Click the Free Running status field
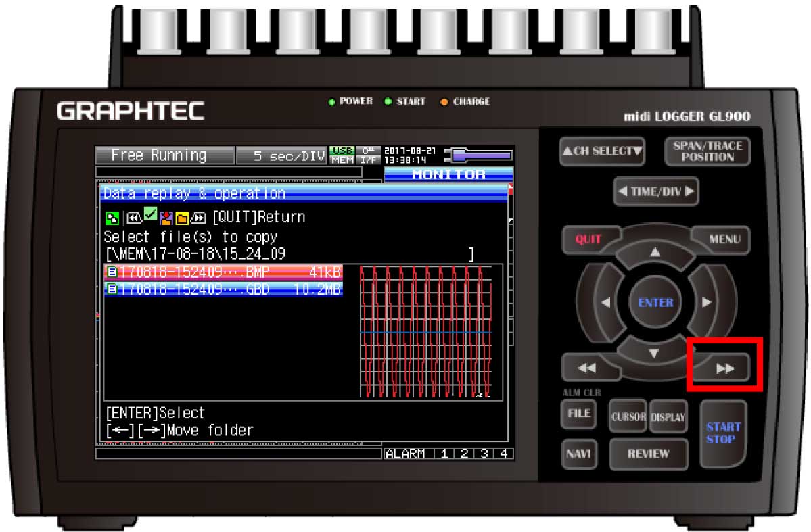This screenshot has width=811, height=532. tap(164, 155)
